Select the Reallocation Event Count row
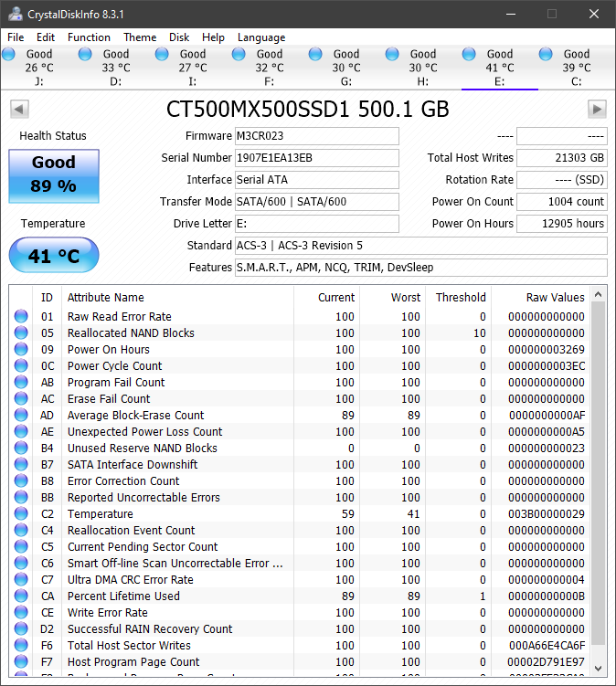This screenshot has height=686, width=616. 300,530
